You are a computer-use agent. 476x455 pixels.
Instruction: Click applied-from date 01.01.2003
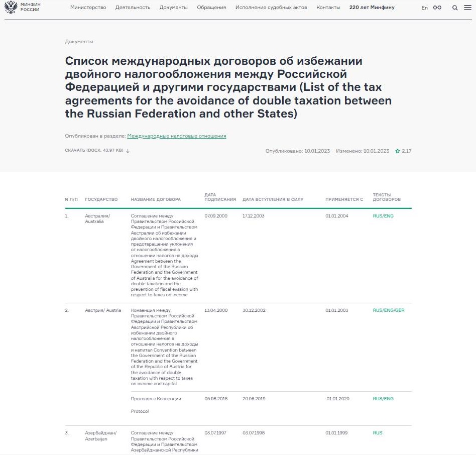coord(336,310)
